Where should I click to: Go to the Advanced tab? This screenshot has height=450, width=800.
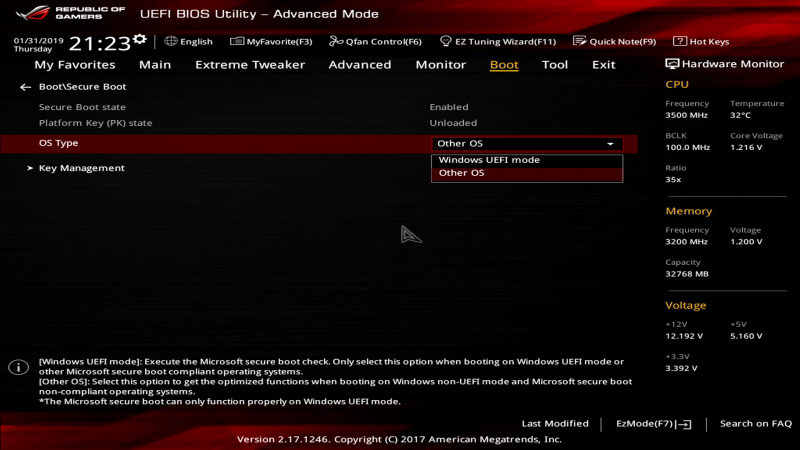[360, 65]
